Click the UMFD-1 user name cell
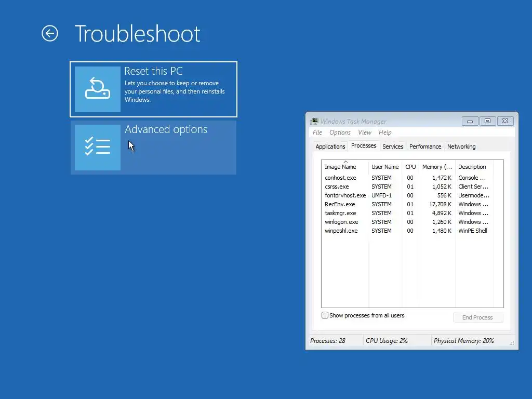The width and height of the screenshot is (532, 399). [381, 195]
